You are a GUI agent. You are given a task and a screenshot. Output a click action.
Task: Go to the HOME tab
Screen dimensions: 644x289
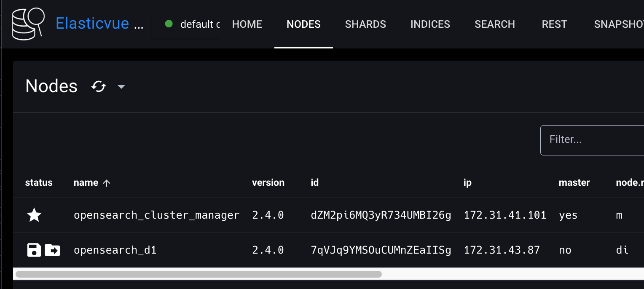click(x=247, y=24)
